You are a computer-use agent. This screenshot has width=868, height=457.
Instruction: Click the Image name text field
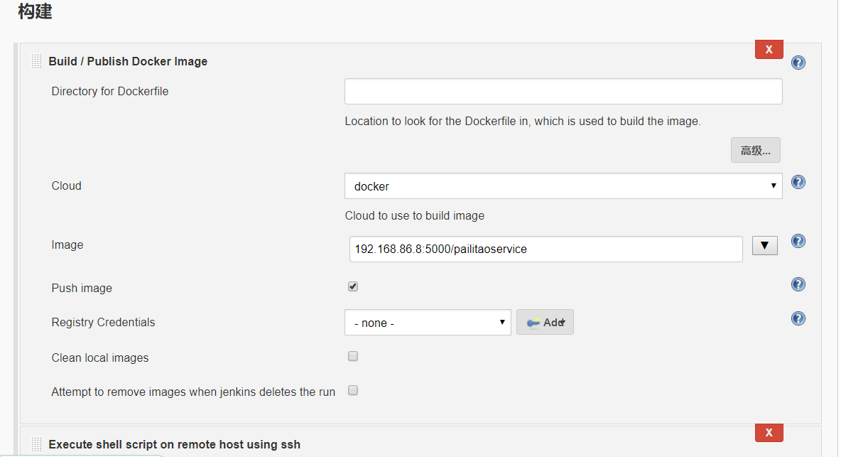pos(546,249)
